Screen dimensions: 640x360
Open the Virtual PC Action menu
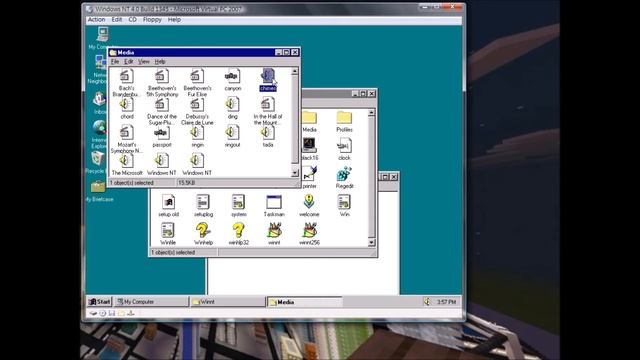click(96, 20)
